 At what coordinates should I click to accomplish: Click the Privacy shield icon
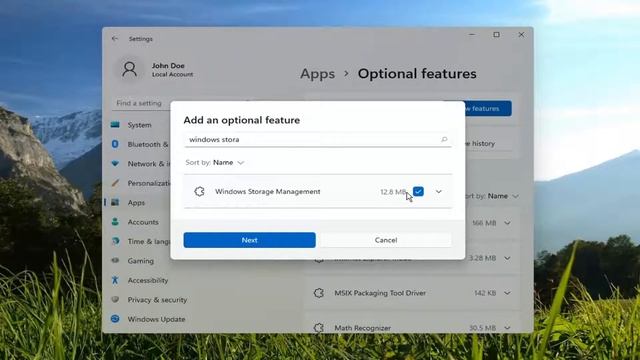(115, 299)
